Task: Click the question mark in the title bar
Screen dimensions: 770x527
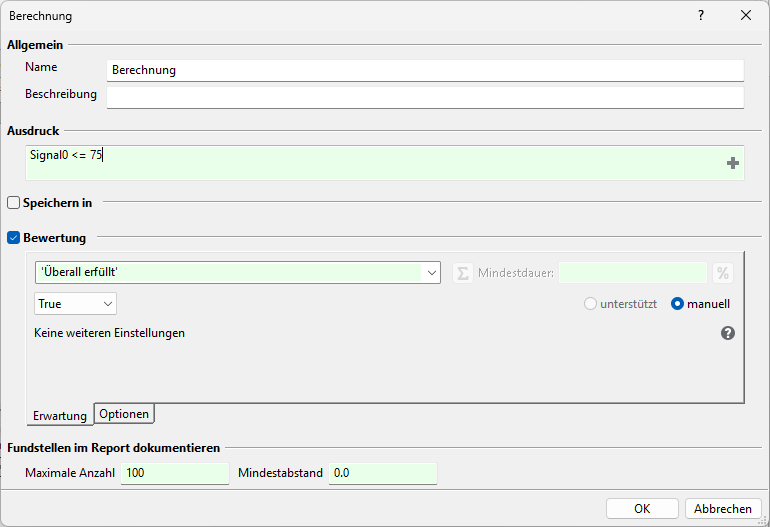Action: pyautogui.click(x=701, y=15)
